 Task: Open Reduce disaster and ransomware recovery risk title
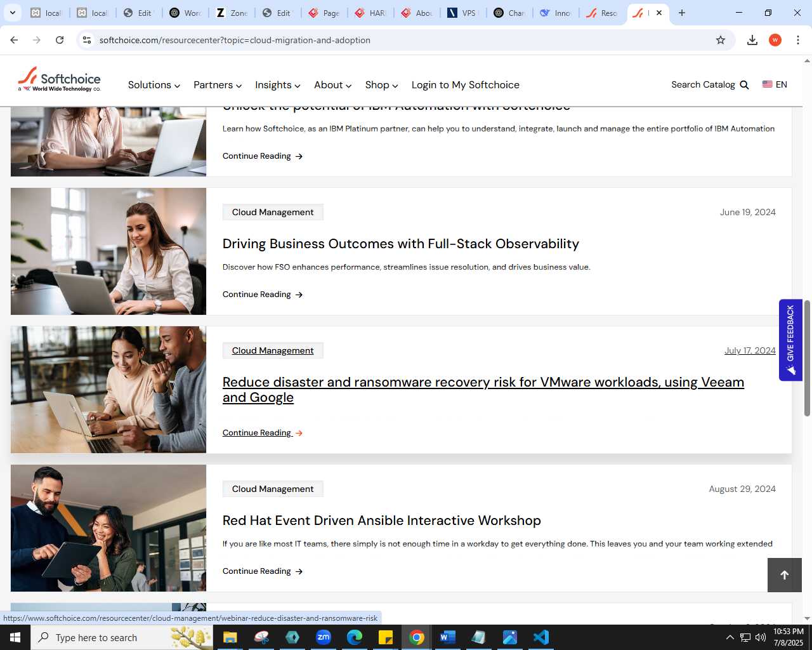pyautogui.click(x=483, y=390)
